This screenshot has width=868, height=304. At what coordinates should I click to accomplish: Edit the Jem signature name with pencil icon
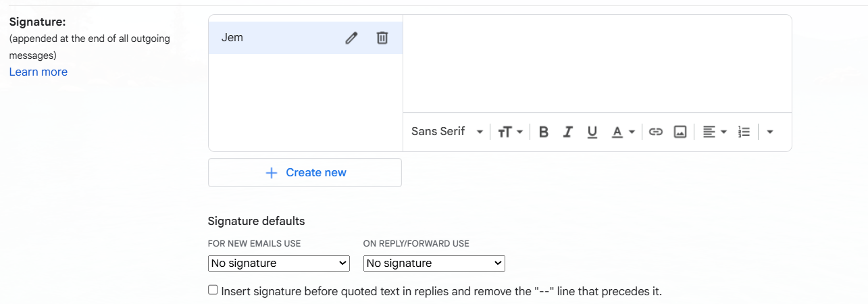pos(351,38)
